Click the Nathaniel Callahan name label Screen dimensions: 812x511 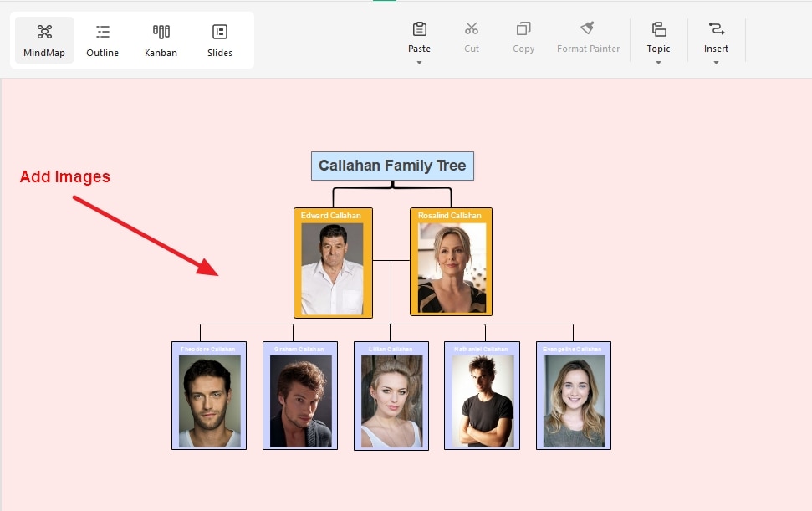tap(481, 349)
